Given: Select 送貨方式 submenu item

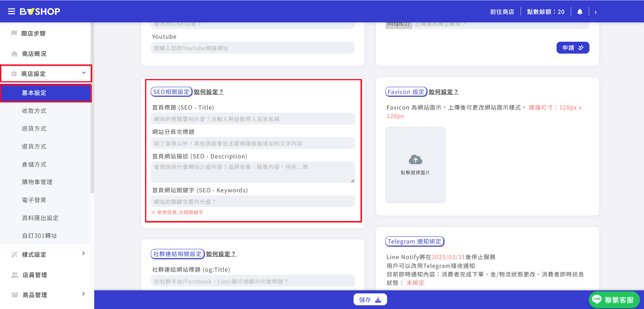Looking at the screenshot, I should (x=34, y=129).
